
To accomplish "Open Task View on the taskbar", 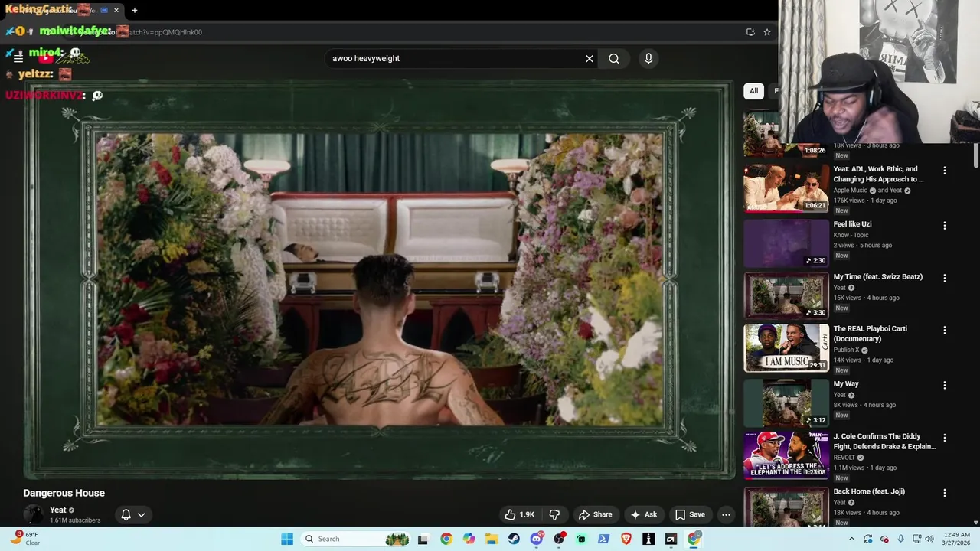I will (x=423, y=539).
